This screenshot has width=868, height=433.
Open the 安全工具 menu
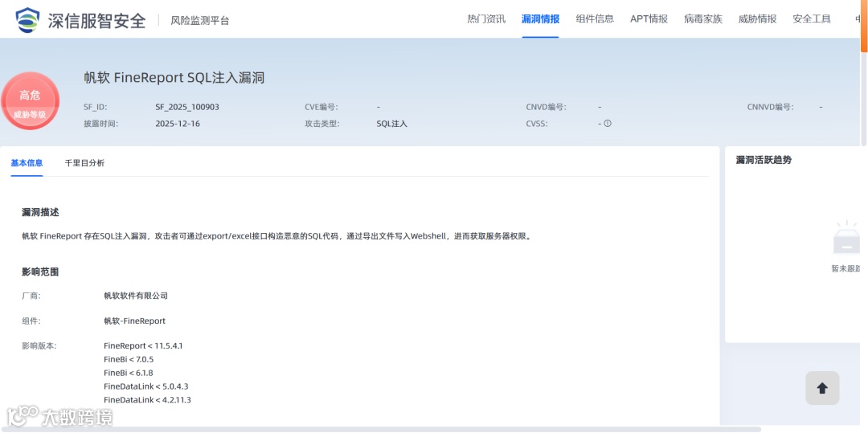(812, 18)
